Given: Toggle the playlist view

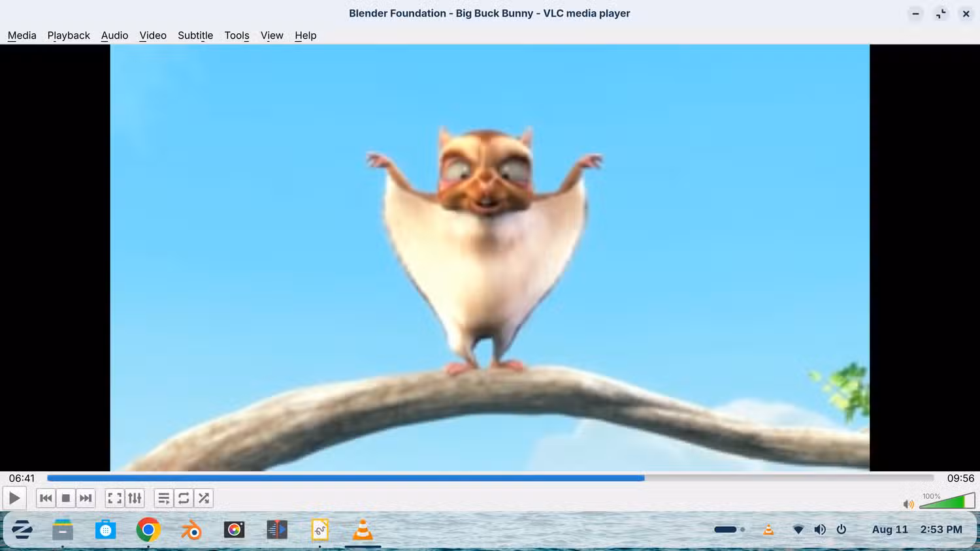Looking at the screenshot, I should (163, 499).
